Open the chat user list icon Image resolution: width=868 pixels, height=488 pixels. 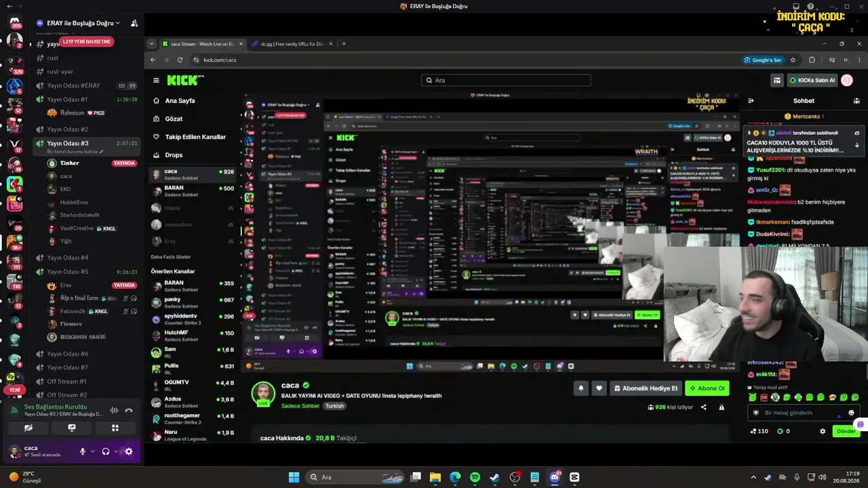856,100
